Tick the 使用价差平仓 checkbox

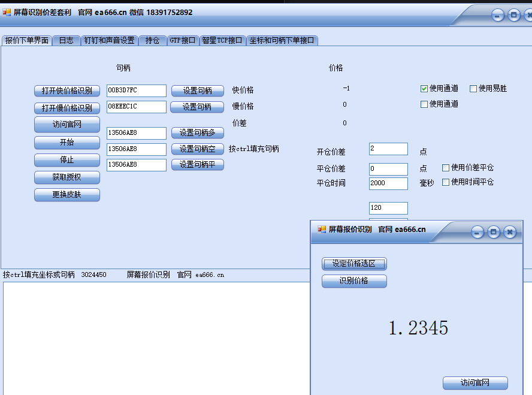tap(446, 168)
